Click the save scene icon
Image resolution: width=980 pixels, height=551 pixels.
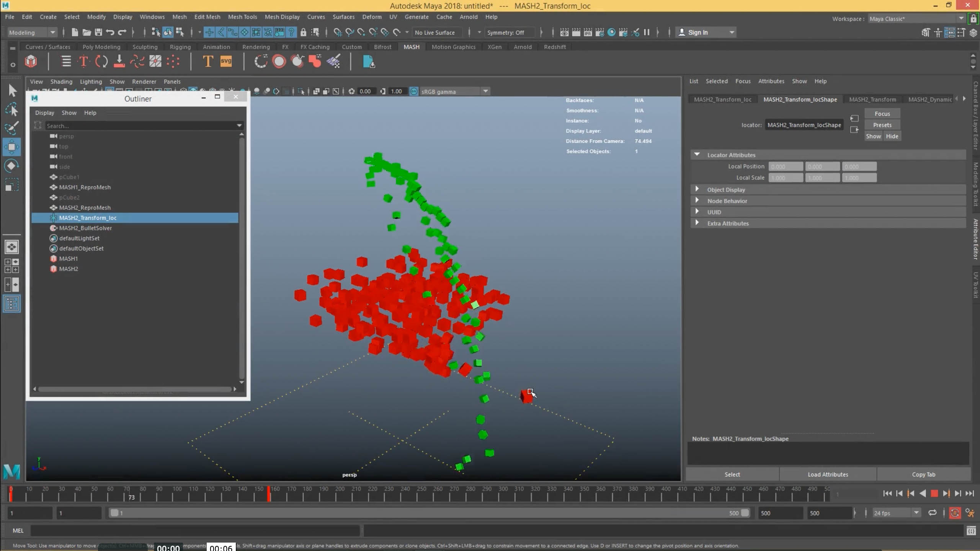(x=98, y=33)
